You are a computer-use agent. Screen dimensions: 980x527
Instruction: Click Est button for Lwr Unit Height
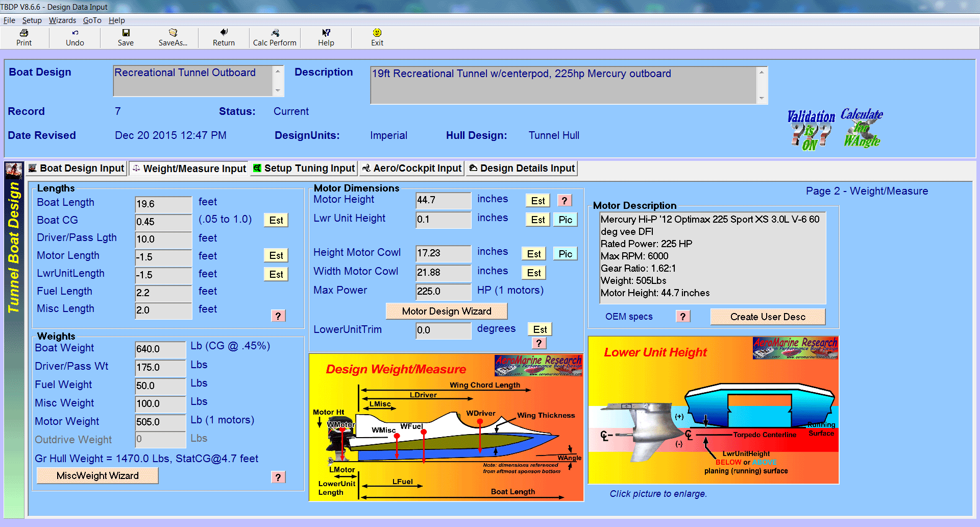[538, 220]
